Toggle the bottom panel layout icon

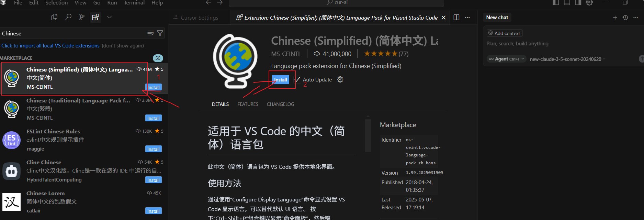(567, 2)
